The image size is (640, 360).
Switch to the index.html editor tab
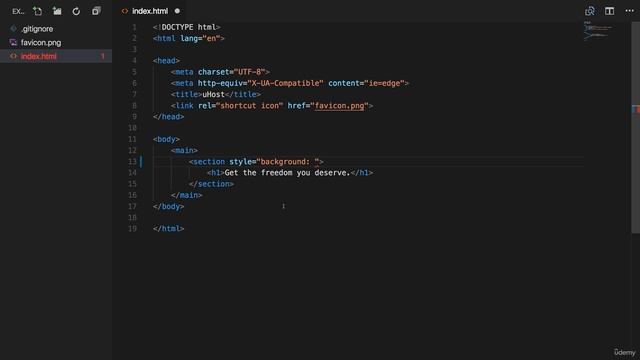(150, 11)
